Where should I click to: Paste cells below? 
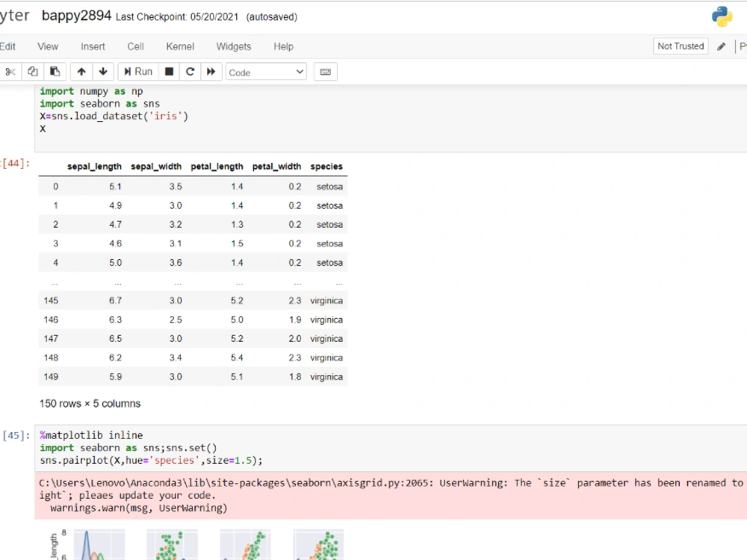click(55, 71)
